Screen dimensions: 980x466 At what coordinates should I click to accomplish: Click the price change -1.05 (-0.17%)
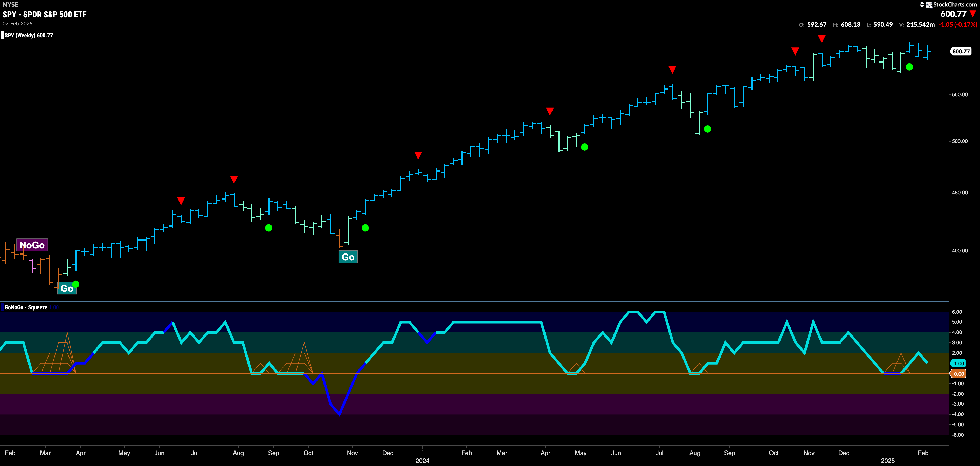957,25
